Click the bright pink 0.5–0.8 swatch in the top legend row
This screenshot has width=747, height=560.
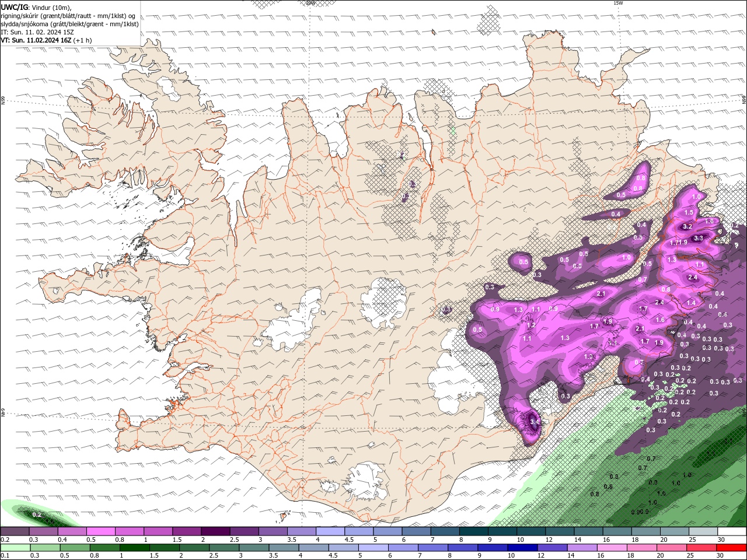[x=101, y=531]
